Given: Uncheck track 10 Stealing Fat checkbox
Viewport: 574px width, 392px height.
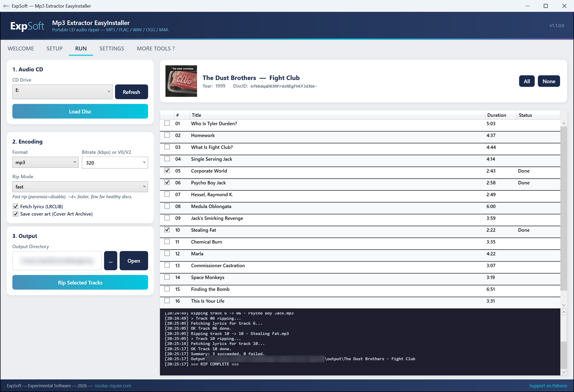Looking at the screenshot, I should [167, 230].
